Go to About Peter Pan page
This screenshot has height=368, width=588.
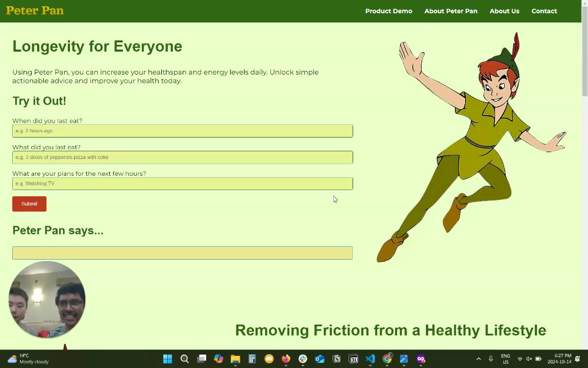coord(451,11)
